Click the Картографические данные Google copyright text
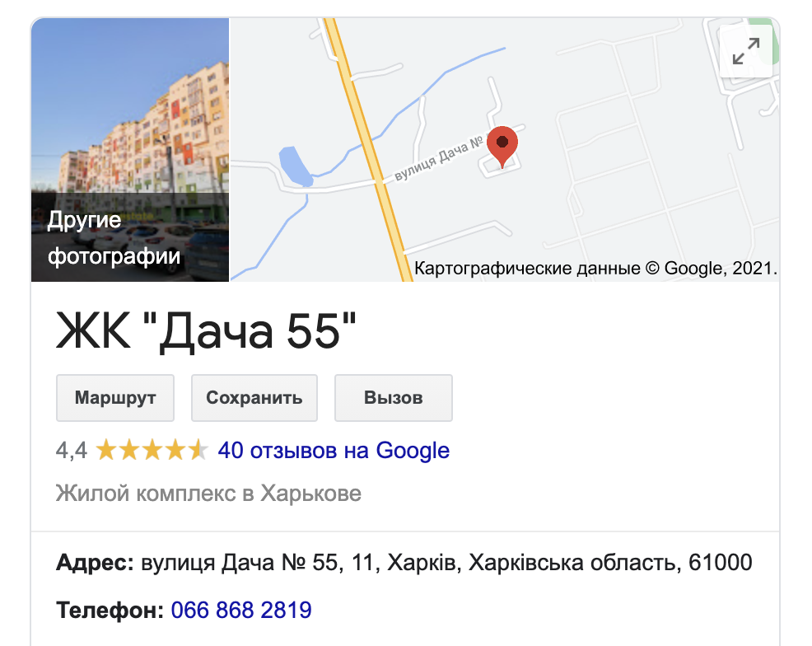Image resolution: width=812 pixels, height=646 pixels. tap(595, 269)
